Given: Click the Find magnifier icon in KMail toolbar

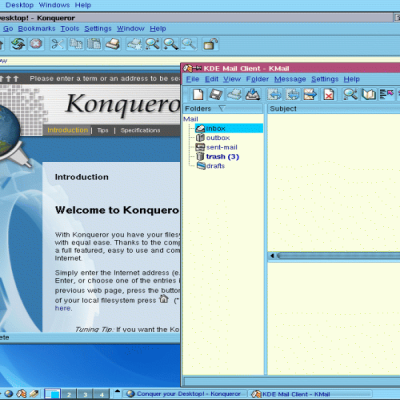Looking at the screenshot, I should 350,94.
